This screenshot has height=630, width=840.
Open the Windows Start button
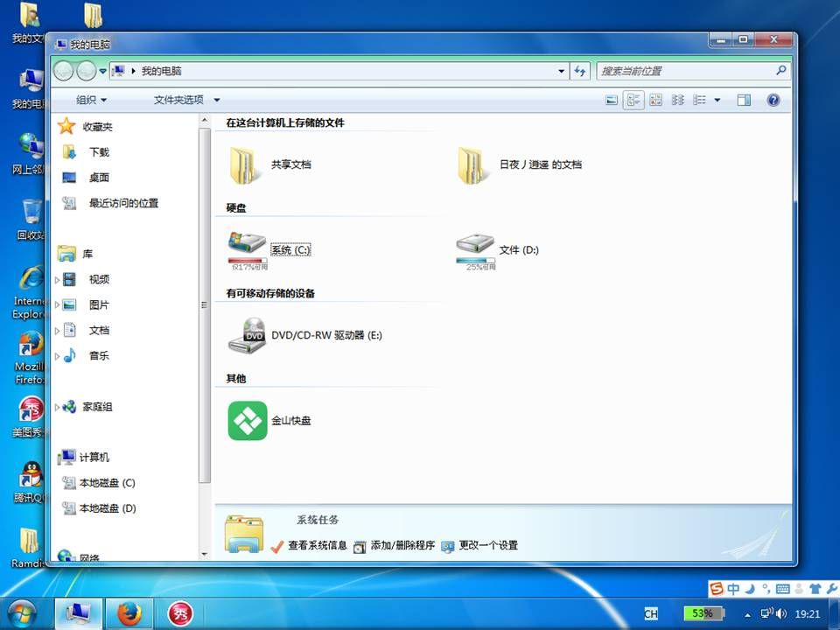click(21, 614)
